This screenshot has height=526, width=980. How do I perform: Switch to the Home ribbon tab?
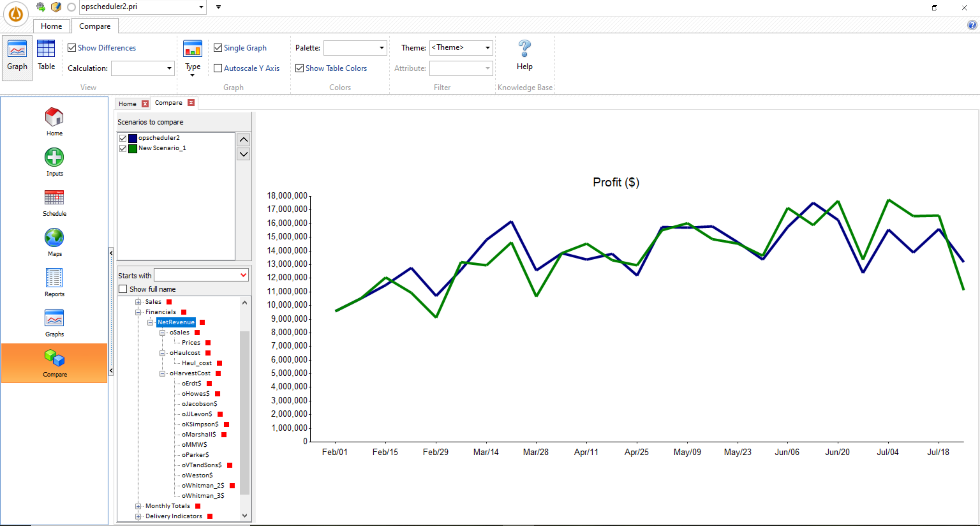tap(51, 26)
